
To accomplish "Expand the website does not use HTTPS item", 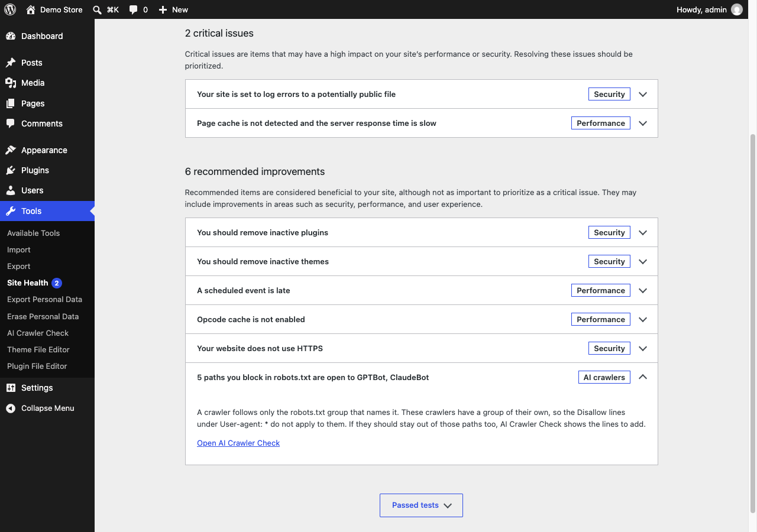I will (x=422, y=348).
